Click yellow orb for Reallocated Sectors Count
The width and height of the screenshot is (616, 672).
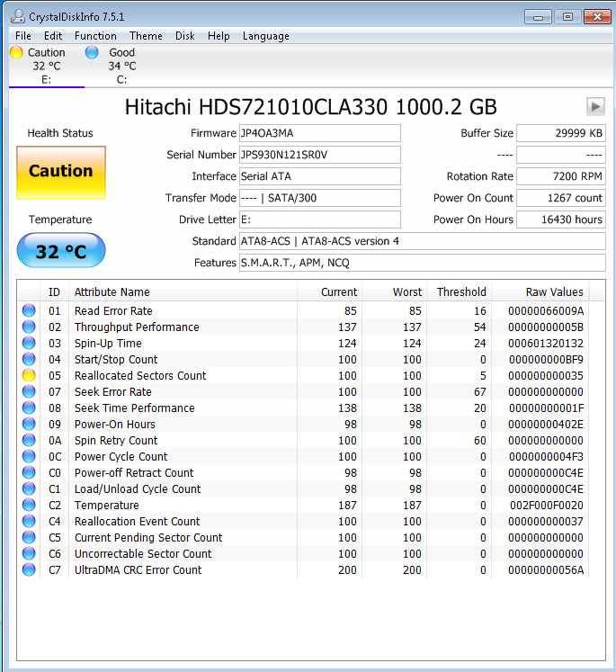pyautogui.click(x=29, y=375)
